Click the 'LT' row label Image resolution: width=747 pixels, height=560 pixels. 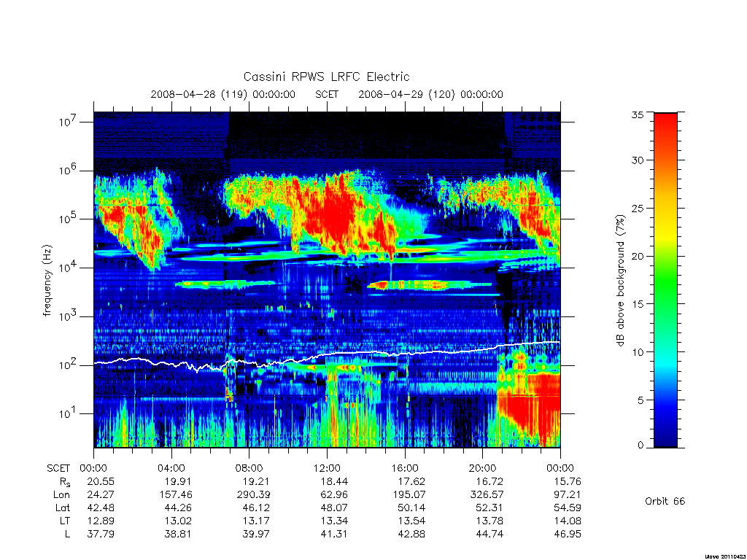point(65,521)
